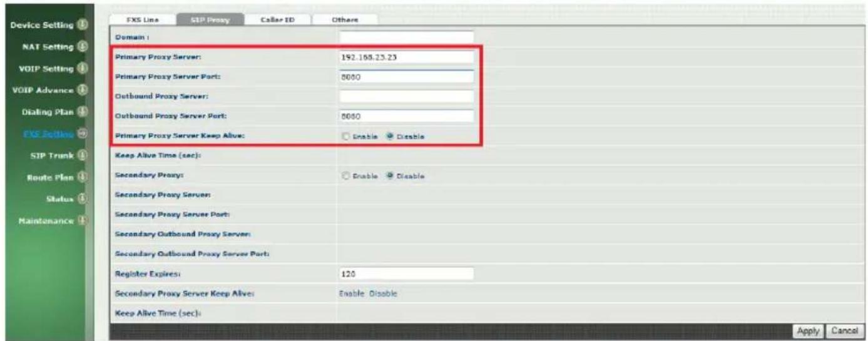Viewport: 868px width, 341px height.
Task: Click the Primary Proxy Server address field
Action: click(406, 57)
